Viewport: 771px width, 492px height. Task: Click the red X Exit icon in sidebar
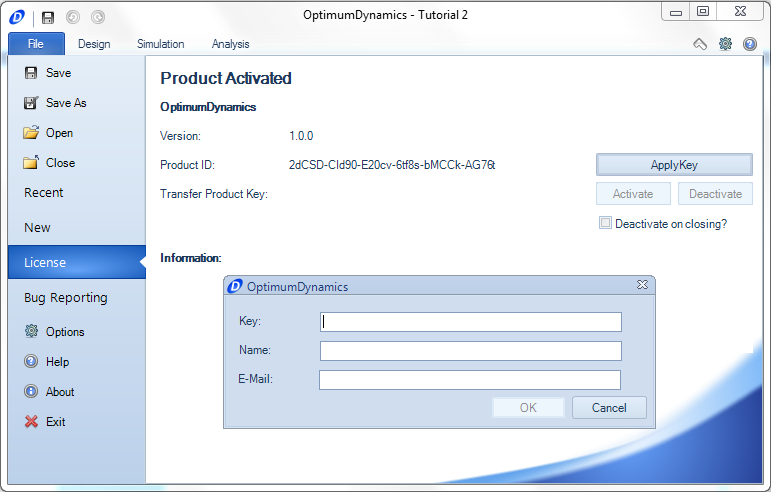click(31, 421)
